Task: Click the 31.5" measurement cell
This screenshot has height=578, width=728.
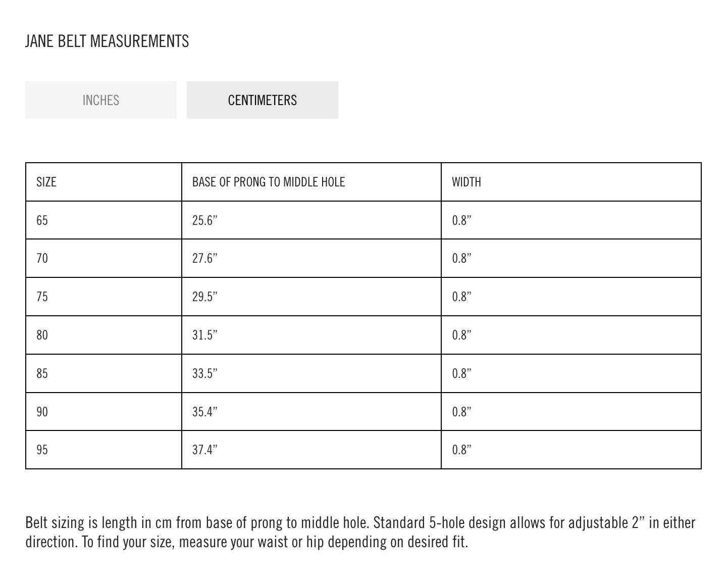Action: tap(311, 335)
